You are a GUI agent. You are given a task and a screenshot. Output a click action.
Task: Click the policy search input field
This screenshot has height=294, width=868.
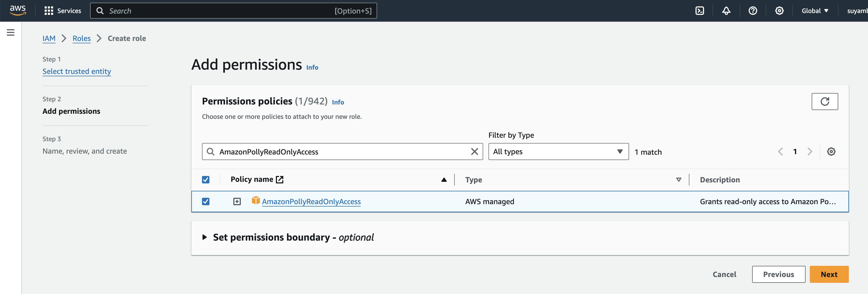click(x=340, y=152)
